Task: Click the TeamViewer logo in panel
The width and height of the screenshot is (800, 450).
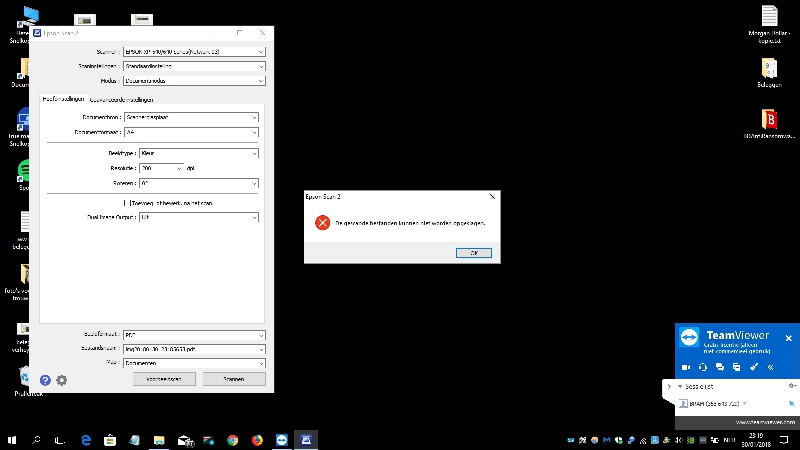Action: click(689, 337)
